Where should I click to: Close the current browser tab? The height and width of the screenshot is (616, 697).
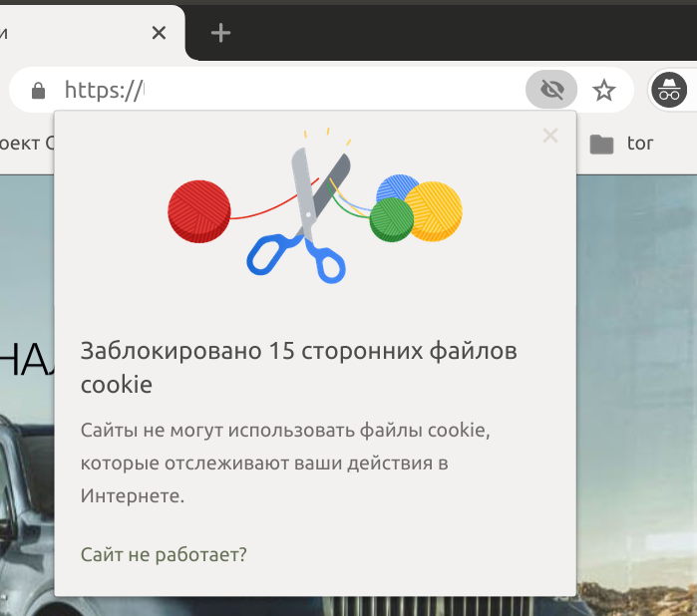click(159, 33)
